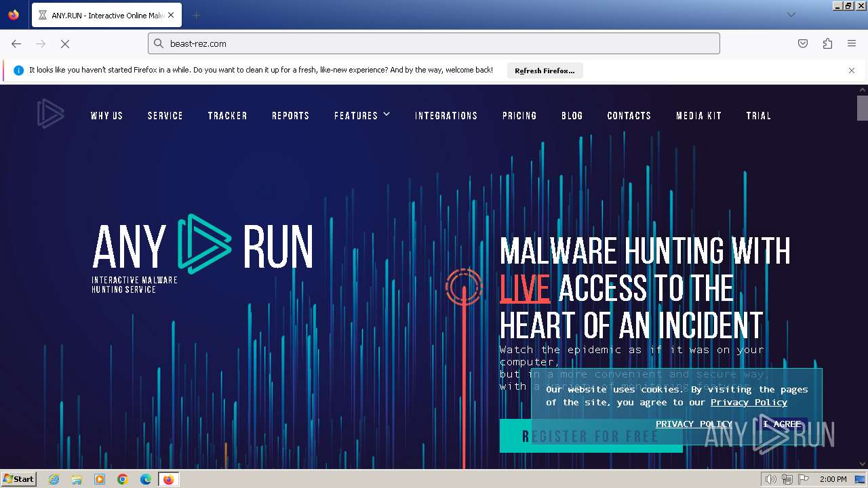Go to the BLOG page

[x=572, y=116]
